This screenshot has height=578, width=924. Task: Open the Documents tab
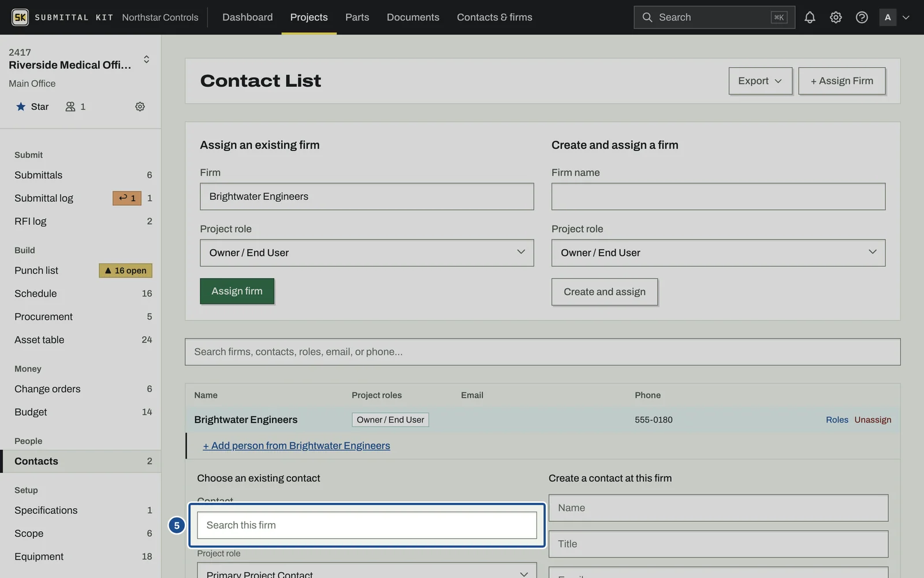tap(413, 17)
